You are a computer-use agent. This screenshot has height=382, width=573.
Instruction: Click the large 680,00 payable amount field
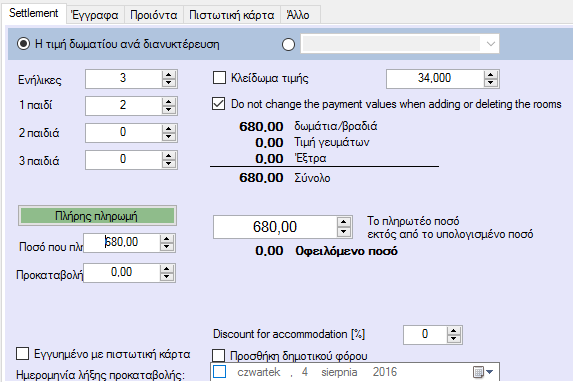pyautogui.click(x=275, y=227)
